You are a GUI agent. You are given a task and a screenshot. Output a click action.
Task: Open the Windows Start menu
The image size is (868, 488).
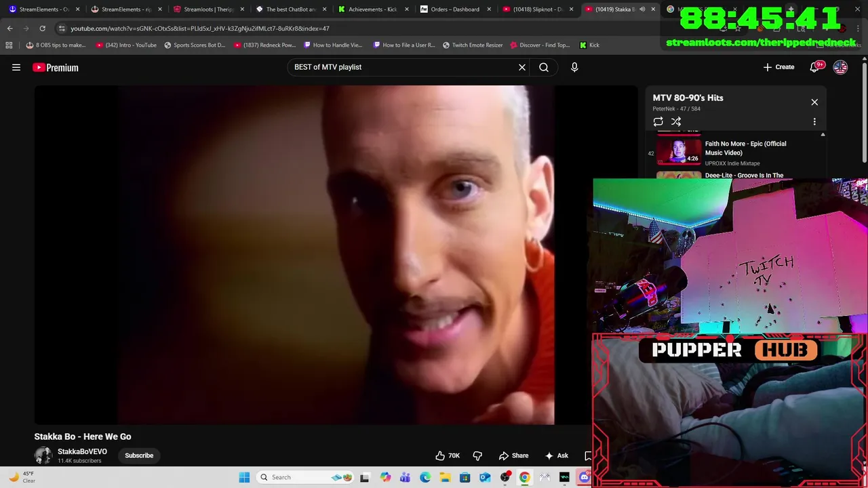(x=244, y=477)
